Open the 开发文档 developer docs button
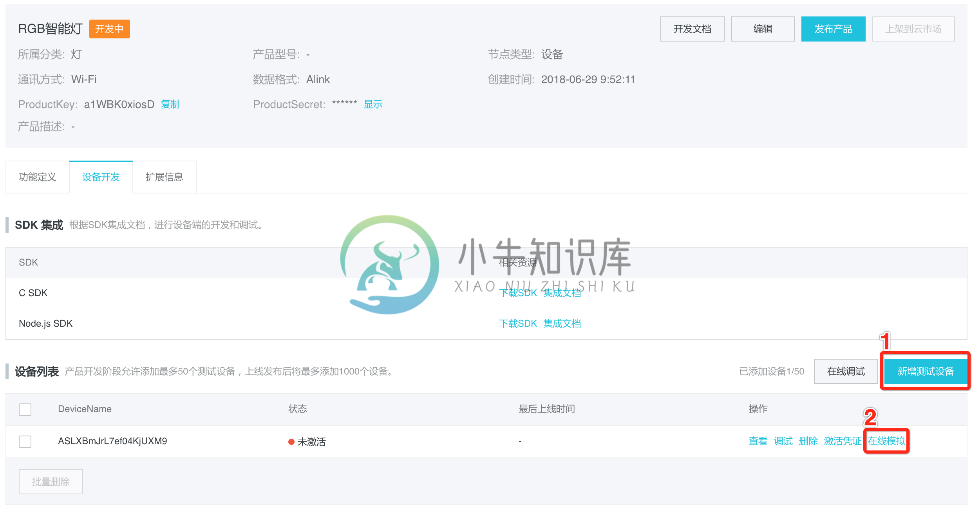Image resolution: width=980 pixels, height=528 pixels. 692,29
